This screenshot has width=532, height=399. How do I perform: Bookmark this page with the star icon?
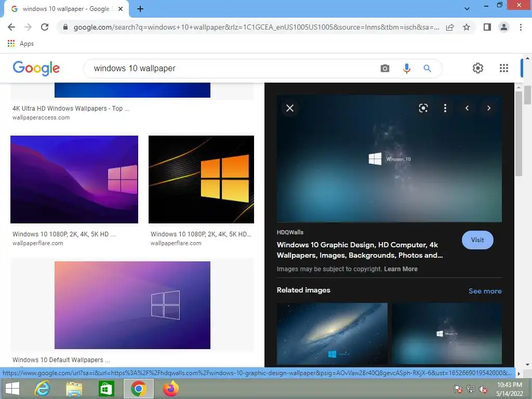tap(467, 27)
